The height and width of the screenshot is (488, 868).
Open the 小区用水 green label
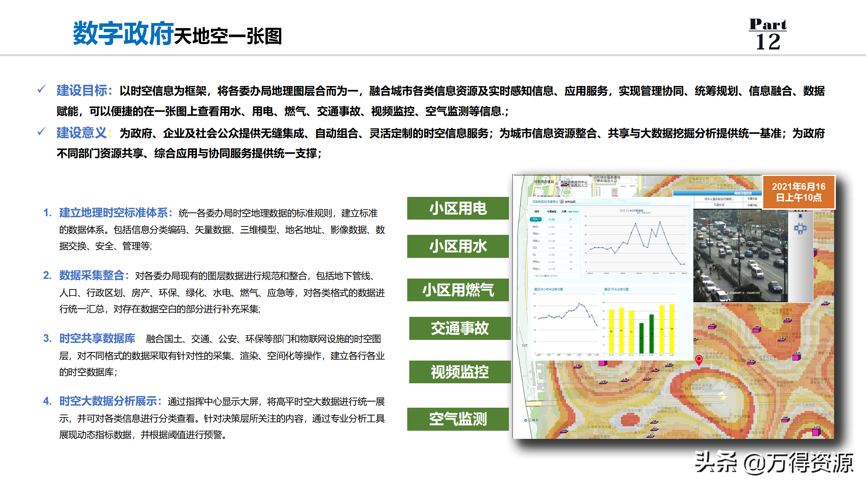(x=458, y=246)
